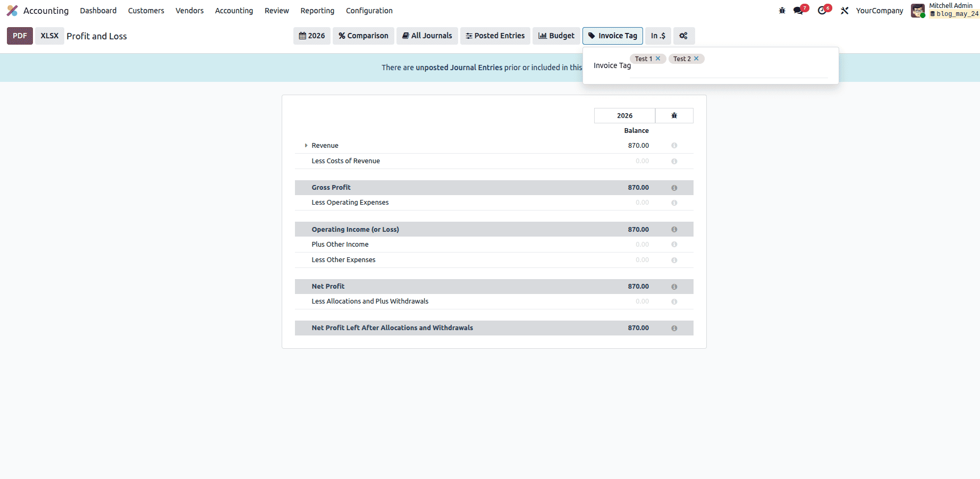Click Revenue balance 870.00
This screenshot has height=479, width=980.
coord(638,146)
